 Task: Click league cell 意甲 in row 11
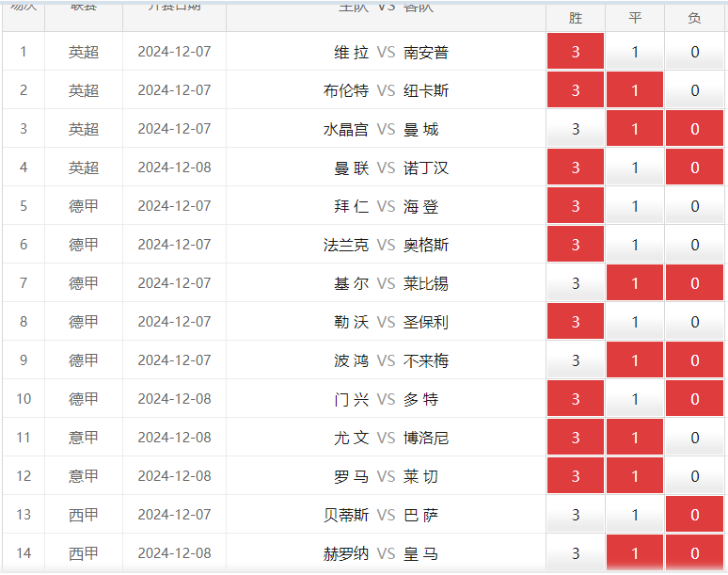pyautogui.click(x=84, y=437)
